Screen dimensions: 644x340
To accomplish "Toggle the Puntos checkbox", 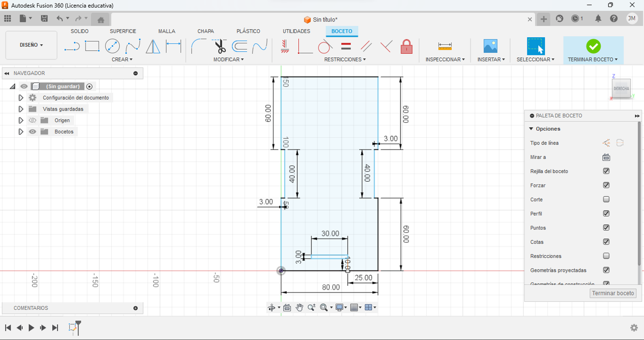I will (x=606, y=227).
